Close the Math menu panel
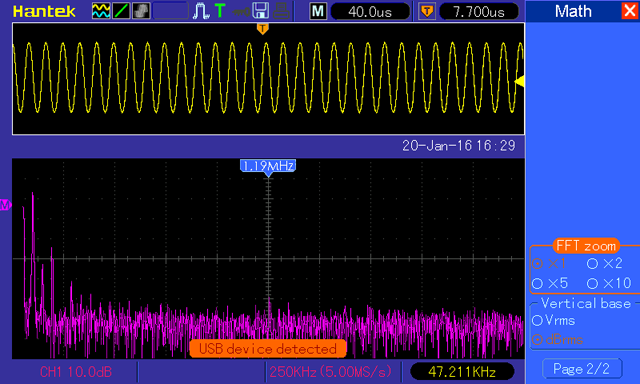The width and height of the screenshot is (640, 384). tap(629, 11)
